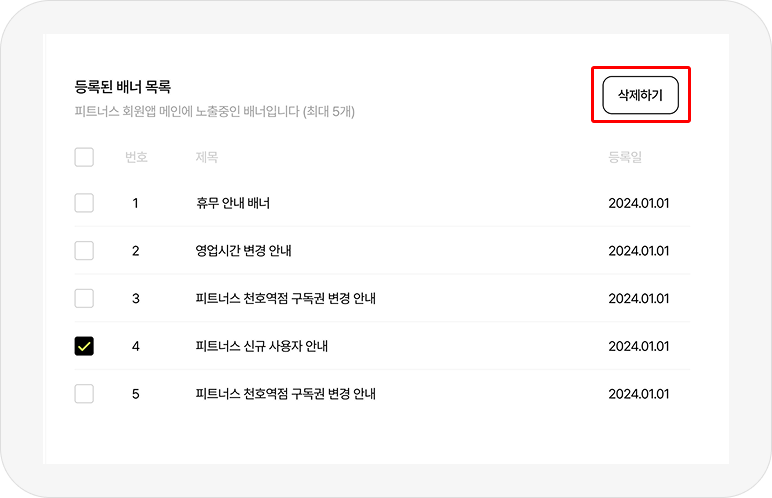
Task: Uncheck the 피트니스 신규 사용자 안내 checkbox
Action: [84, 346]
